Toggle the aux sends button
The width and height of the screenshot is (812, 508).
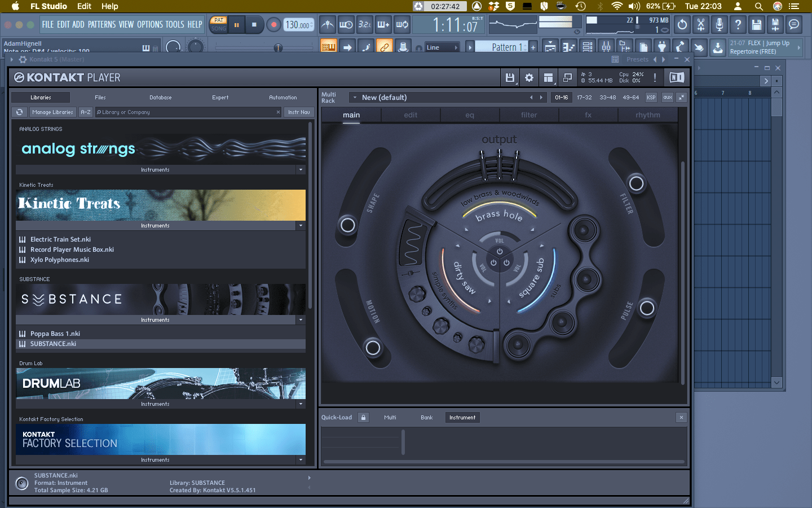click(x=668, y=98)
